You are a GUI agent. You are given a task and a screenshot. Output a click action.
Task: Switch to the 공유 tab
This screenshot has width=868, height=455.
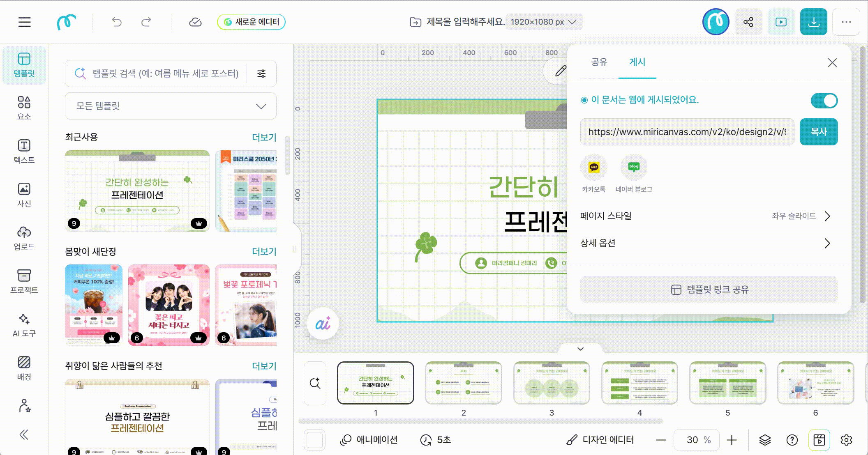599,62
